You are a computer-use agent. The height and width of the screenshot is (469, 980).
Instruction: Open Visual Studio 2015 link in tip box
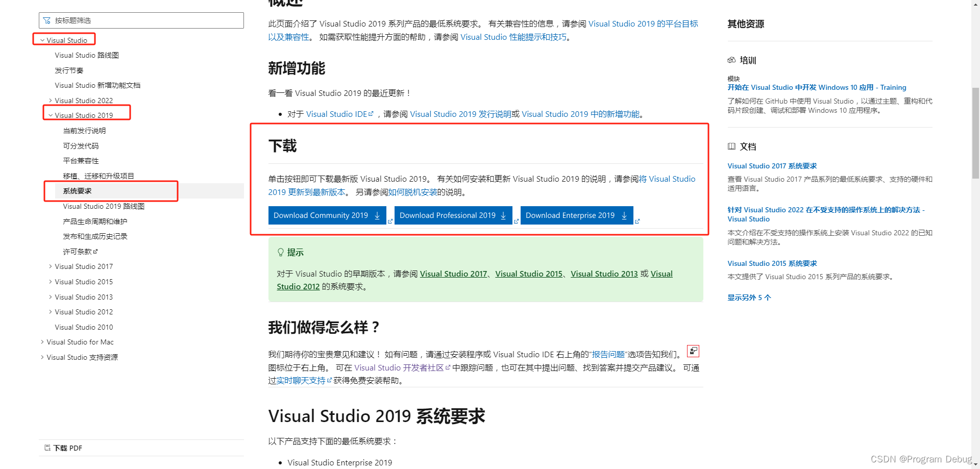(529, 274)
